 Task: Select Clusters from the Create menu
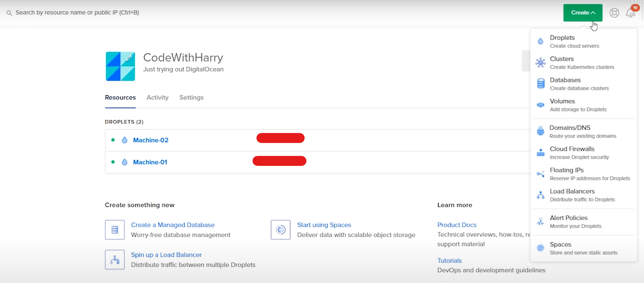[x=584, y=63]
